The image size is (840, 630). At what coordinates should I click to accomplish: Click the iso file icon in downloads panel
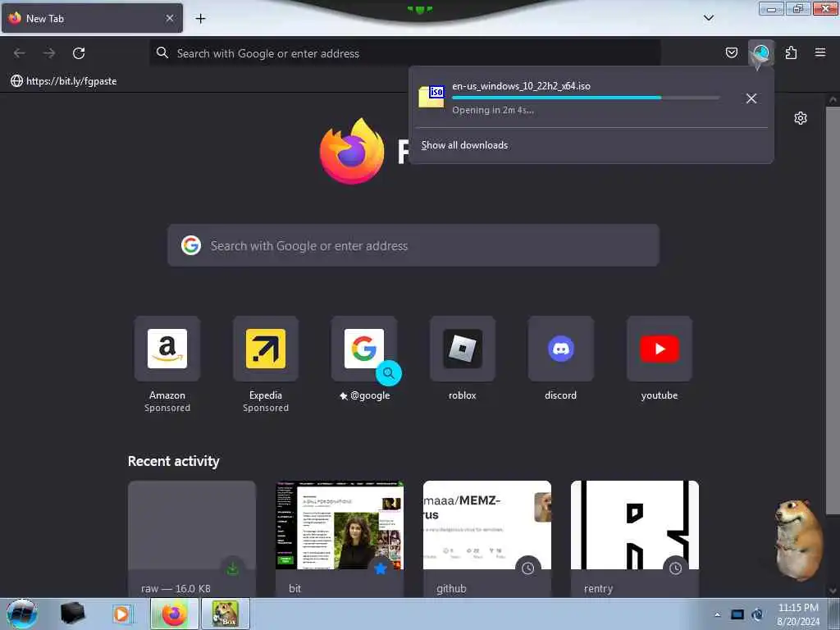(x=431, y=97)
